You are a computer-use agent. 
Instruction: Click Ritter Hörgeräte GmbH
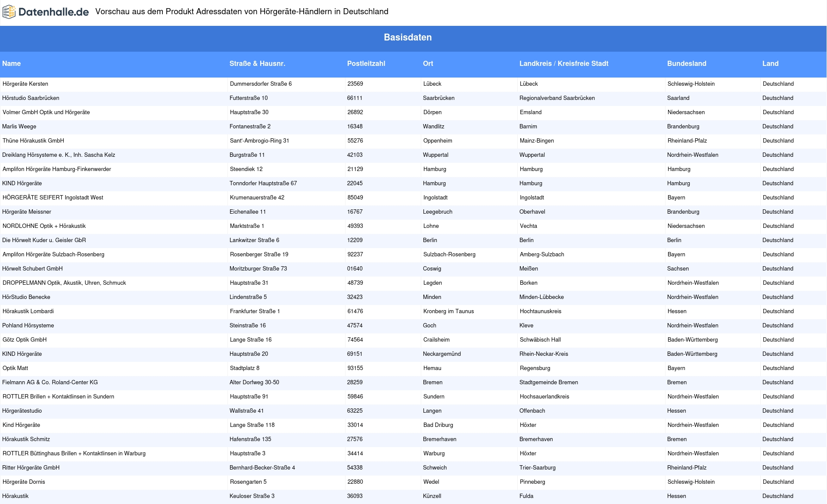(31, 468)
